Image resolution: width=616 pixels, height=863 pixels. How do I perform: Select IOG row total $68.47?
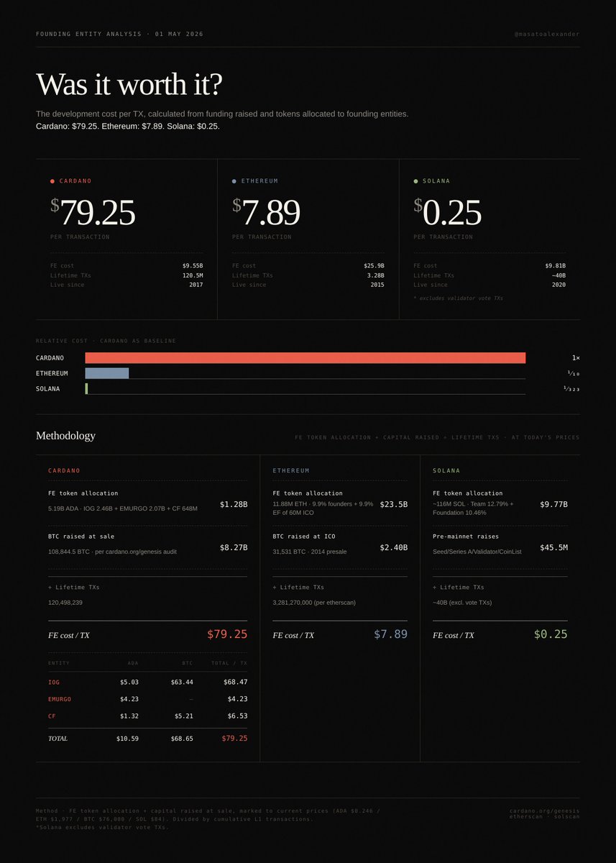pos(234,682)
